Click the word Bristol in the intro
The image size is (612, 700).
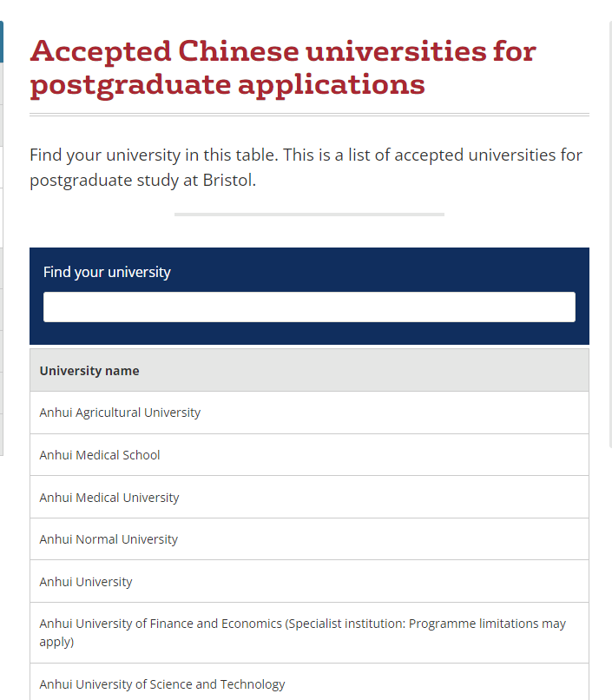point(227,181)
